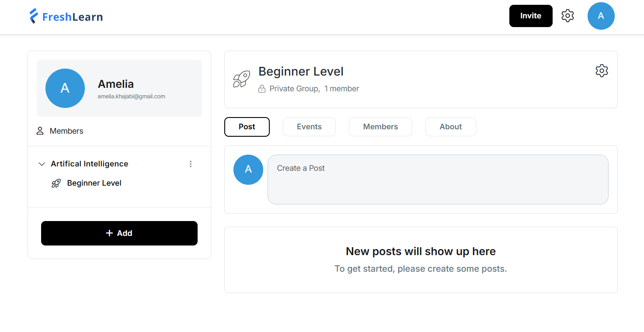This screenshot has height=332, width=644.
Task: Open the settings gear in the top bar
Action: coord(567,15)
